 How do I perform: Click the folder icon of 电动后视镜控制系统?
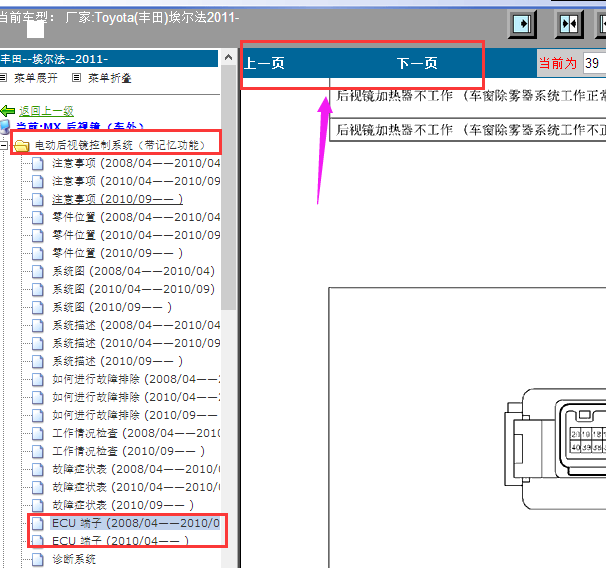click(22, 146)
